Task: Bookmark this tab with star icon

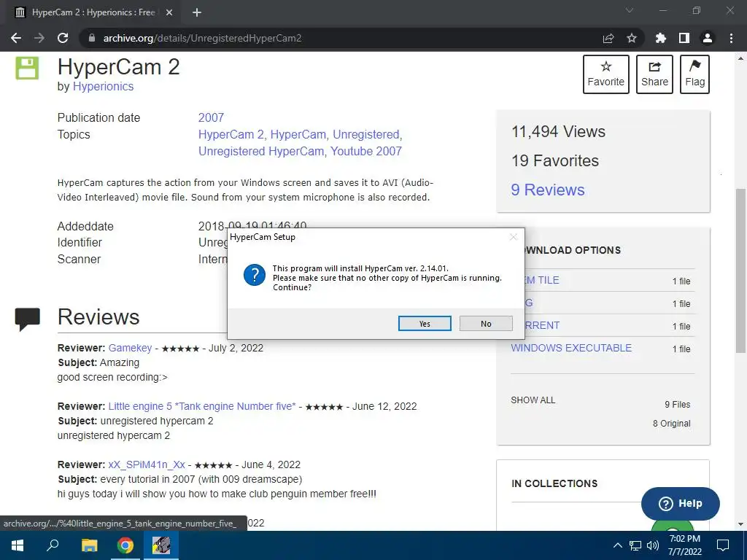Action: pos(632,38)
